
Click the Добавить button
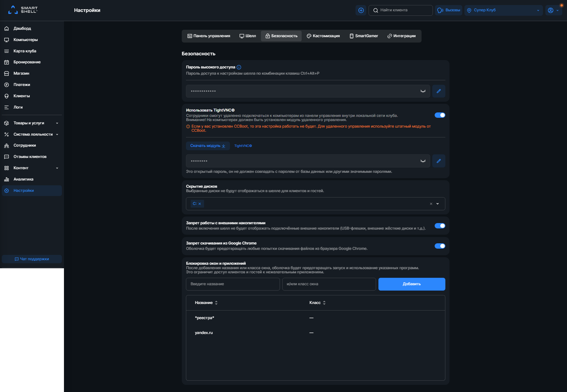point(412,284)
